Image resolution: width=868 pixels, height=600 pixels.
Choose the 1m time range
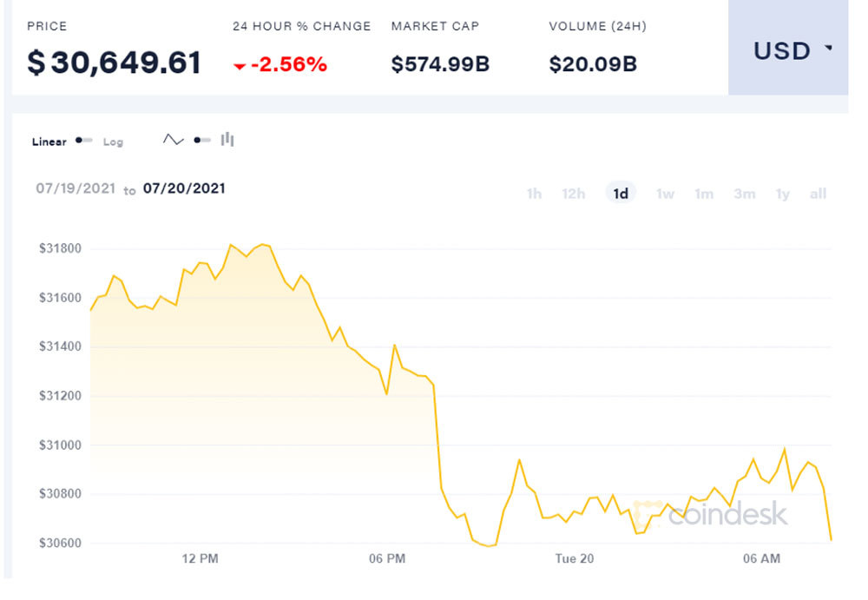[x=704, y=194]
